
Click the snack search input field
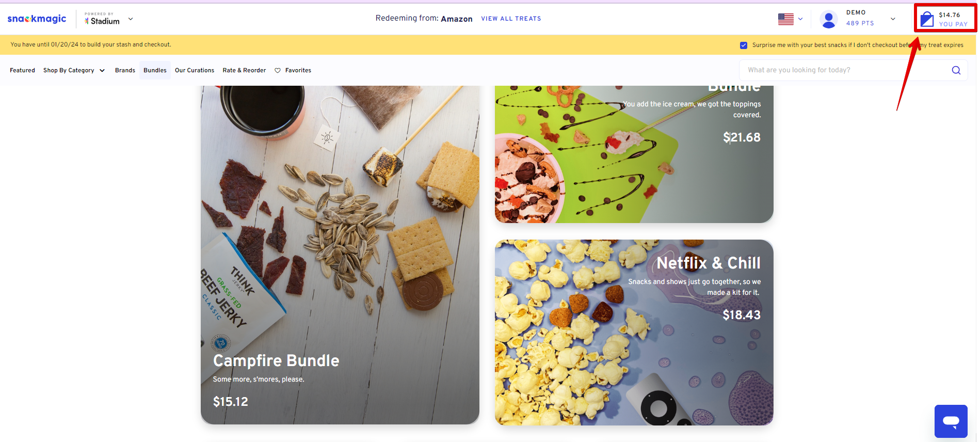click(846, 70)
